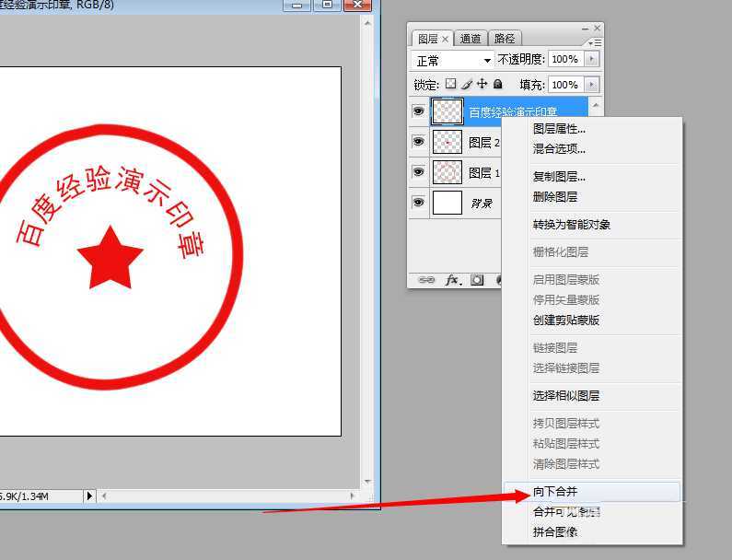The height and width of the screenshot is (560, 732).
Task: Click the link layers chain icon
Action: click(x=426, y=280)
